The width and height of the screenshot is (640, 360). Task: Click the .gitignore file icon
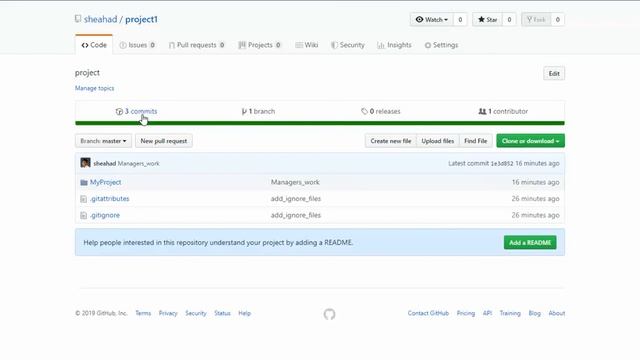coord(84,215)
